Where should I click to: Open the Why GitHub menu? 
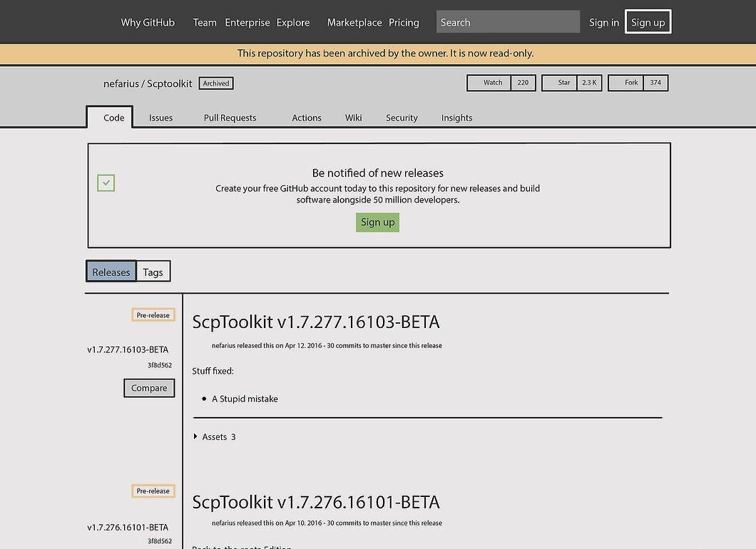click(x=148, y=22)
